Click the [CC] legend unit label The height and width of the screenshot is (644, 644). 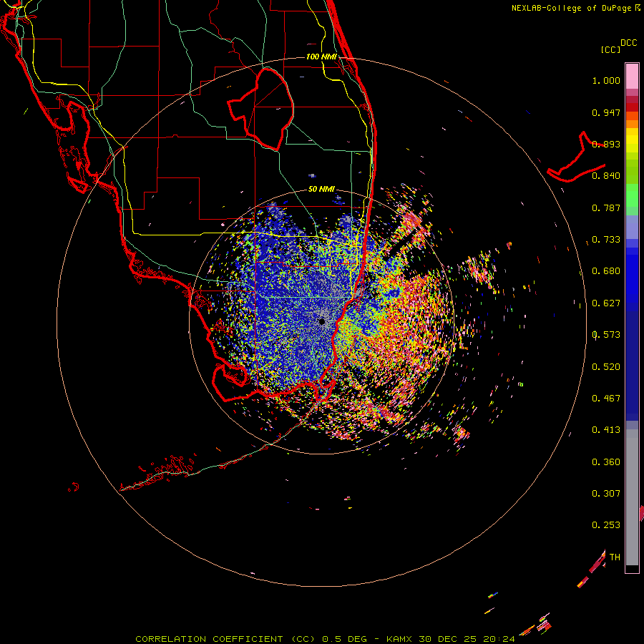(611, 49)
